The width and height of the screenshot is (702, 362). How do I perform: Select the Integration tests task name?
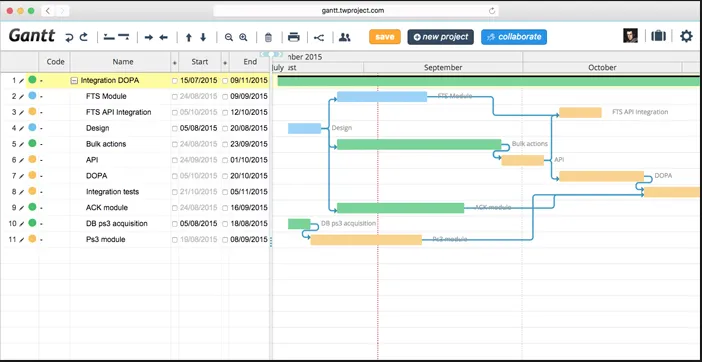click(x=112, y=192)
